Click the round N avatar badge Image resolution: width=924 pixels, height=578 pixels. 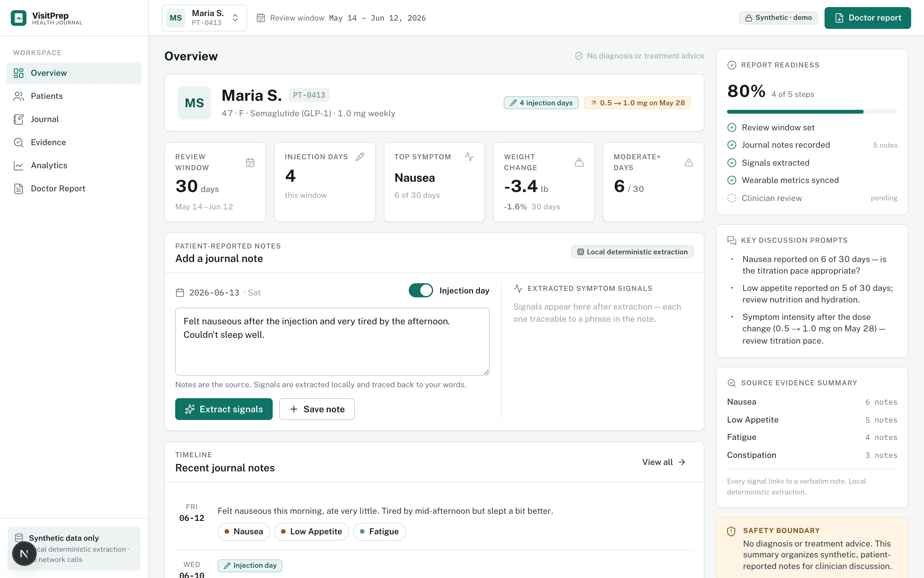tap(24, 553)
